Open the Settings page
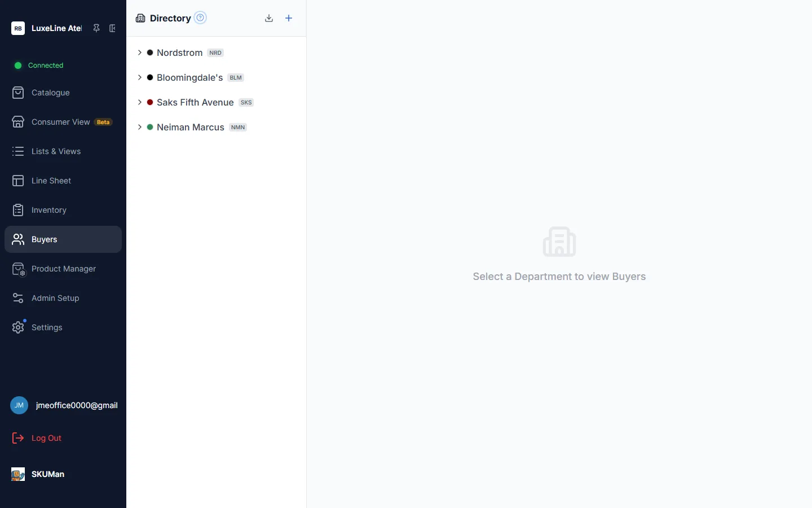This screenshot has width=812, height=508. coord(63,327)
